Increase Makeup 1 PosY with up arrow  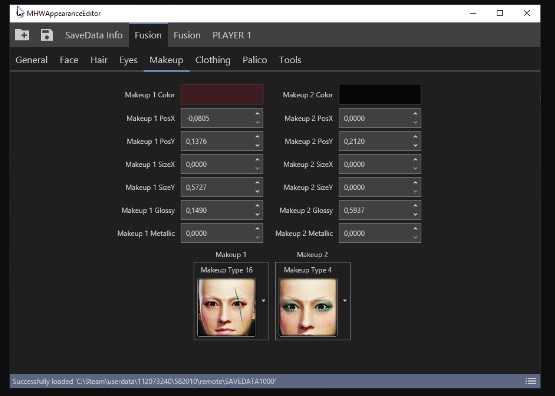(x=257, y=137)
